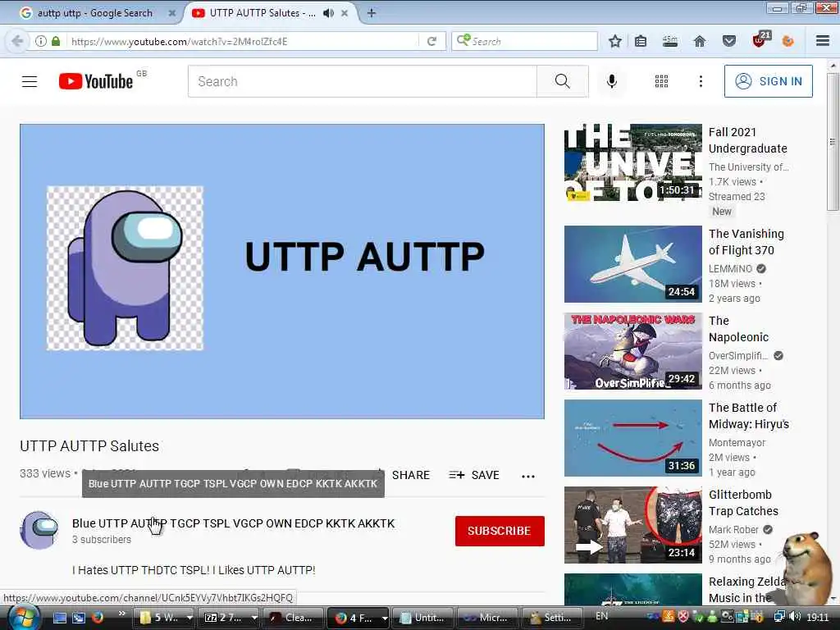Click the red SUBSCRIBE button
The width and height of the screenshot is (840, 630).
[500, 531]
